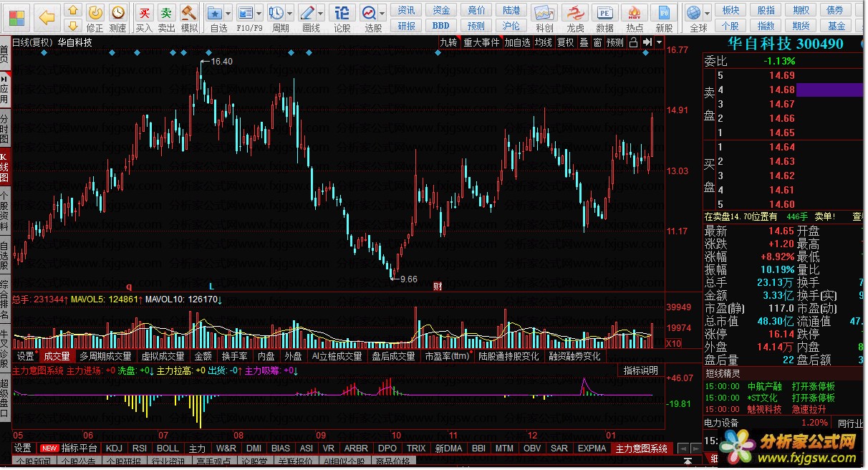
Task: Click the 新股 IPO icon
Action: click(665, 12)
